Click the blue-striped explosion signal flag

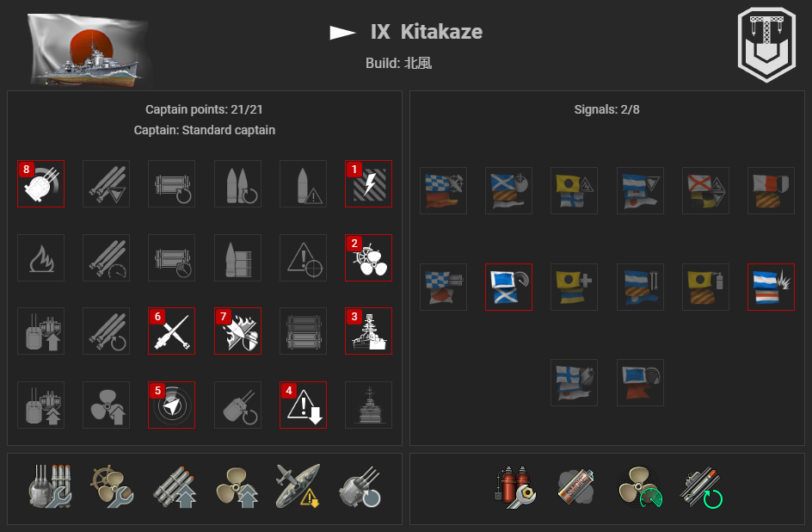click(x=771, y=287)
